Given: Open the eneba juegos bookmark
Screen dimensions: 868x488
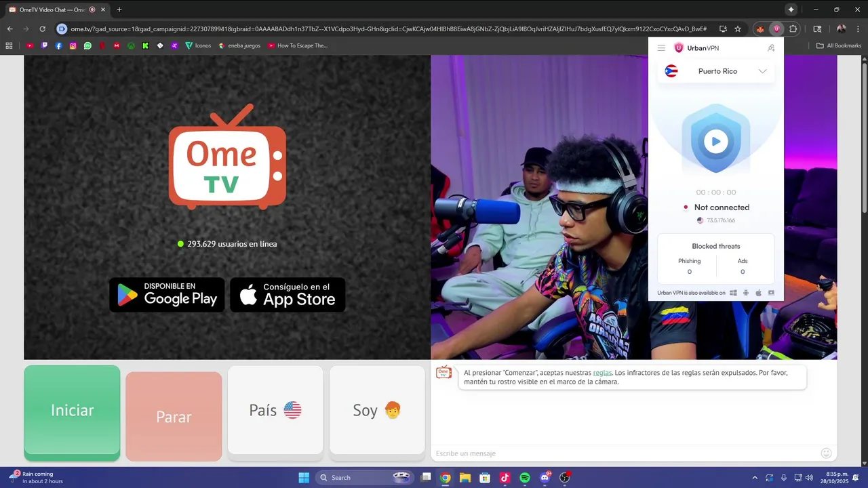Looking at the screenshot, I should pyautogui.click(x=239, y=45).
